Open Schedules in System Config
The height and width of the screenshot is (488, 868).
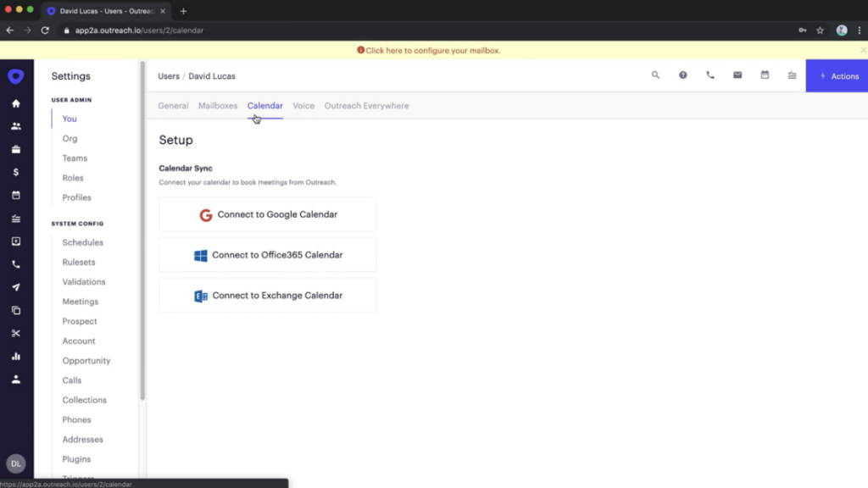point(83,242)
